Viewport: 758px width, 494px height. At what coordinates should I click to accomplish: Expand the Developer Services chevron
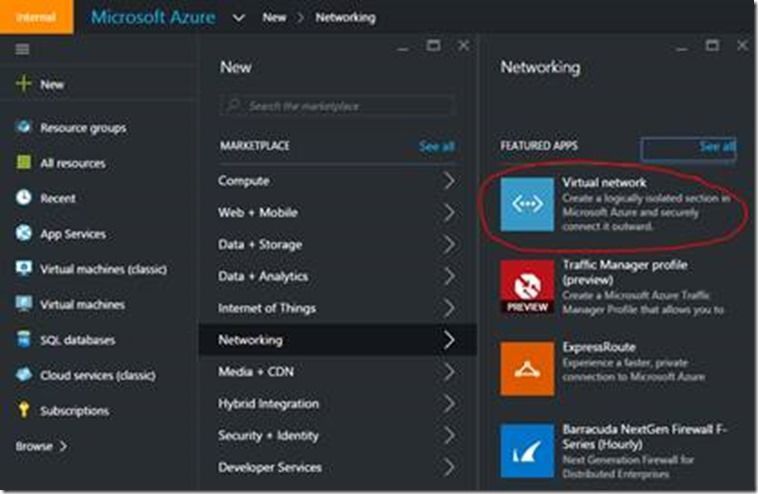449,467
